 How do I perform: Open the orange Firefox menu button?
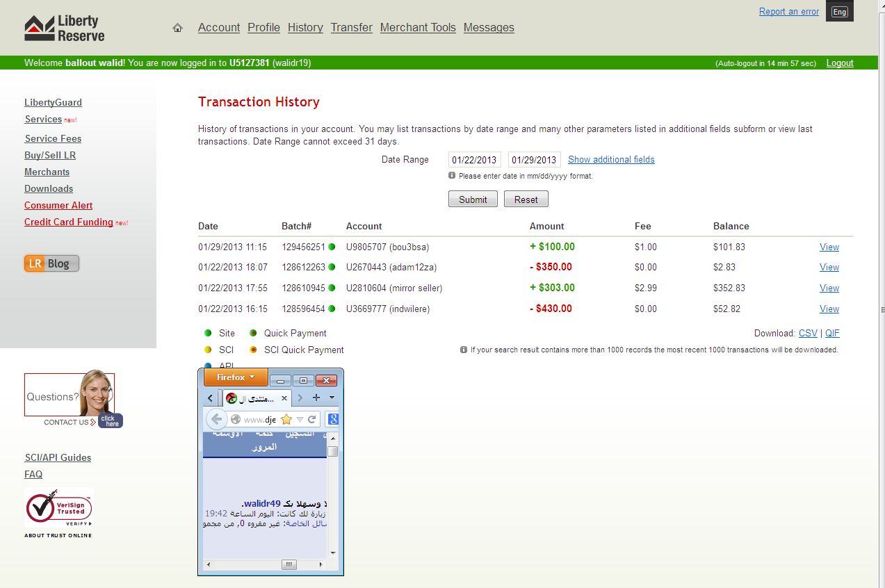tap(236, 377)
